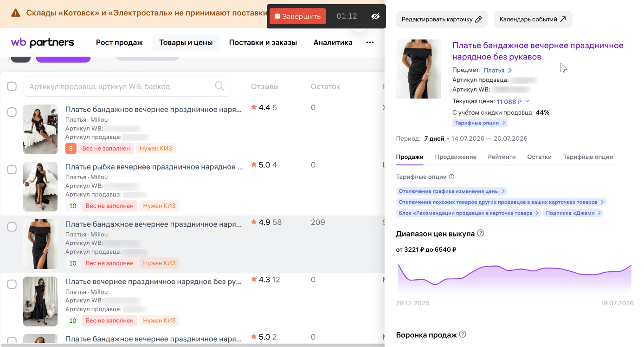Click the period 7 дней value
644x347 pixels.
point(434,138)
